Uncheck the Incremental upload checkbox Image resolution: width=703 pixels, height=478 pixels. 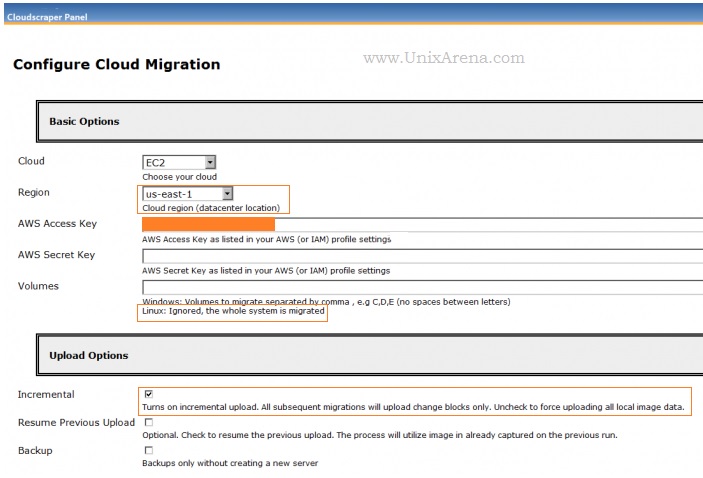[x=149, y=394]
